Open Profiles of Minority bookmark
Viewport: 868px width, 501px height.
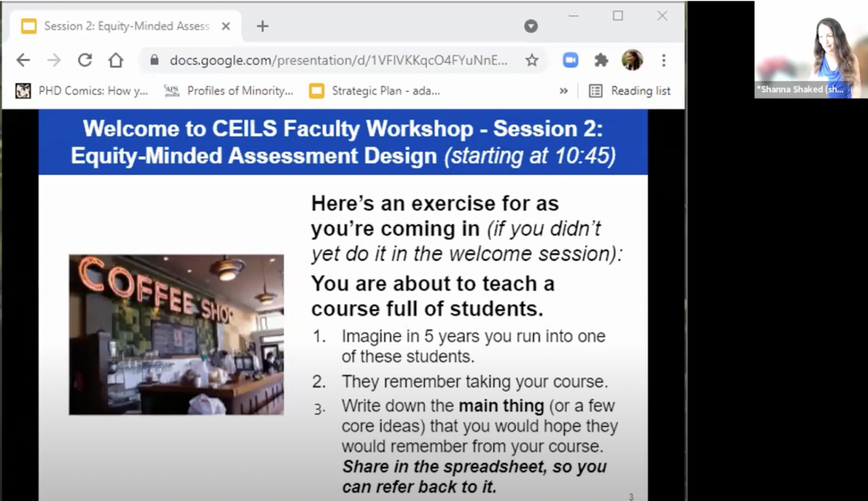[229, 91]
